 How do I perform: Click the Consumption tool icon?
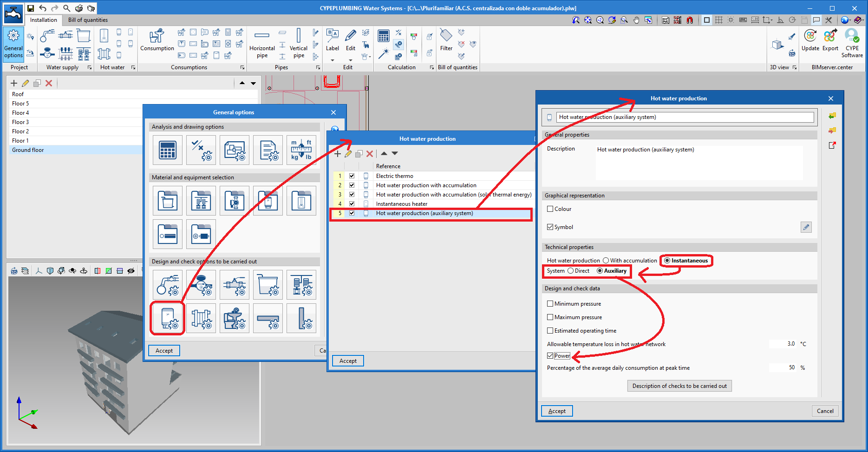tap(157, 40)
